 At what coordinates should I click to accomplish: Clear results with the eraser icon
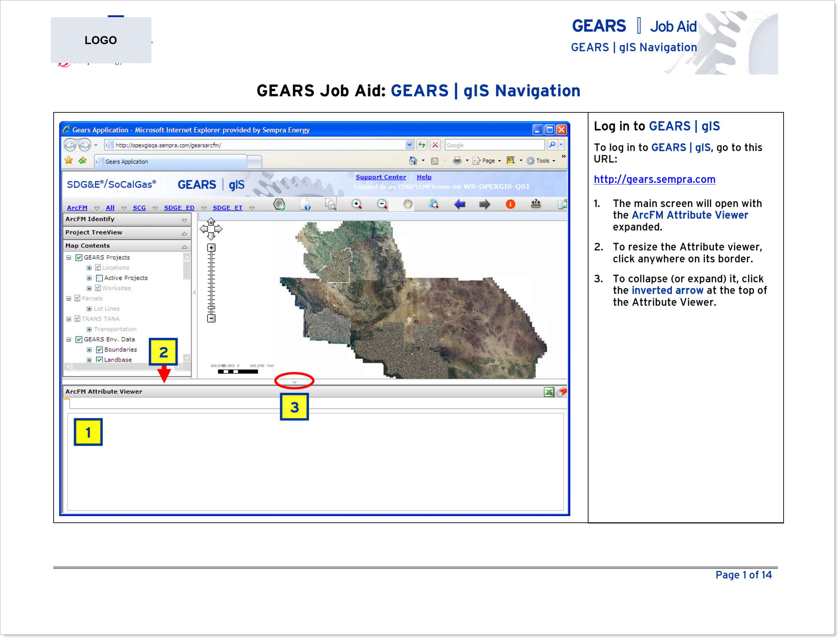coord(561,392)
